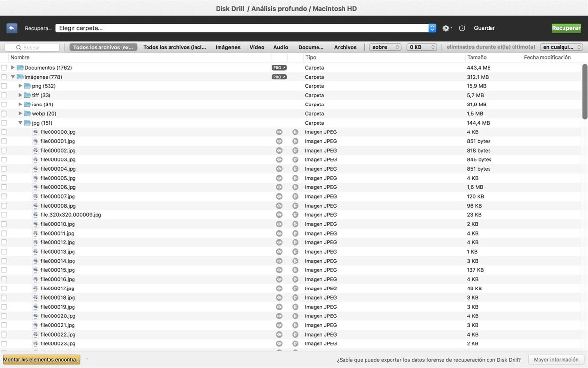Open hex view icon for file000007.jpg
The height and width of the screenshot is (368, 588).
tap(295, 196)
